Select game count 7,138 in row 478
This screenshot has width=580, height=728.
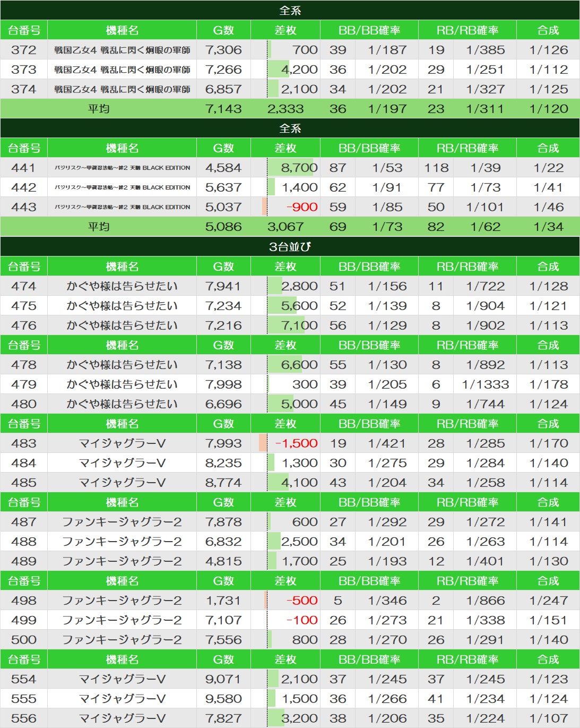click(x=223, y=365)
